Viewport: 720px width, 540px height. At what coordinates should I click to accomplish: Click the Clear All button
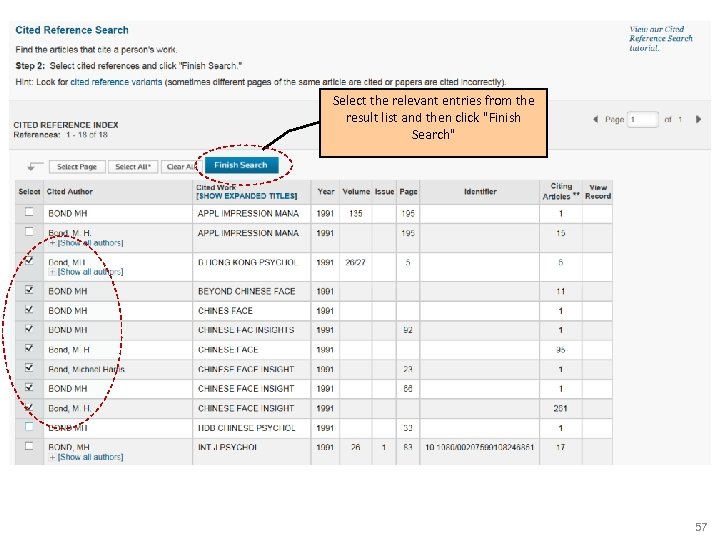[181, 167]
